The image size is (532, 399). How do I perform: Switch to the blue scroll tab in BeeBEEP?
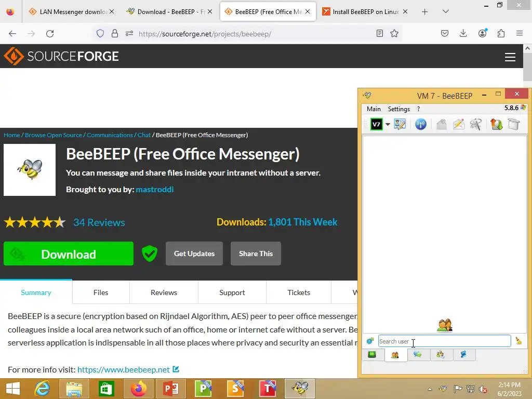click(463, 355)
